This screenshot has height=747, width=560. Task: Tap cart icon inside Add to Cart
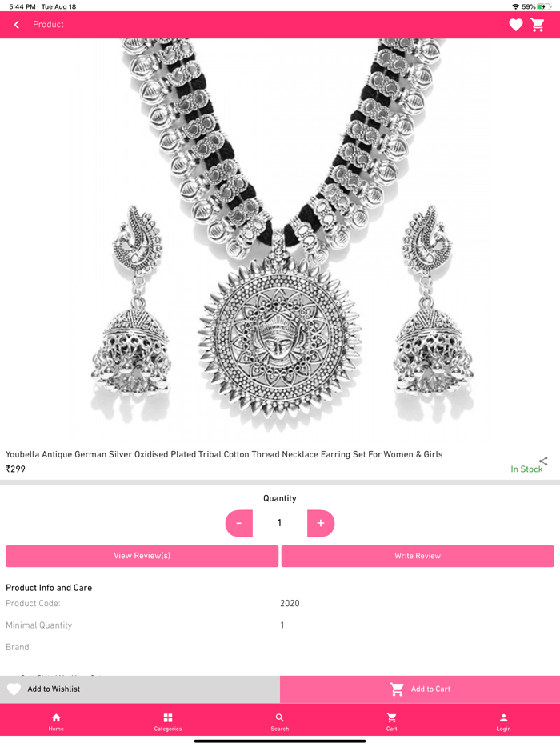(397, 689)
